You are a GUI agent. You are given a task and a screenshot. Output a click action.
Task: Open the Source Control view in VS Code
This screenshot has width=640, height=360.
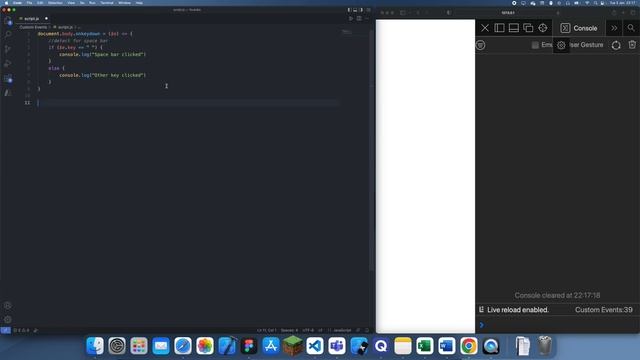[8, 49]
